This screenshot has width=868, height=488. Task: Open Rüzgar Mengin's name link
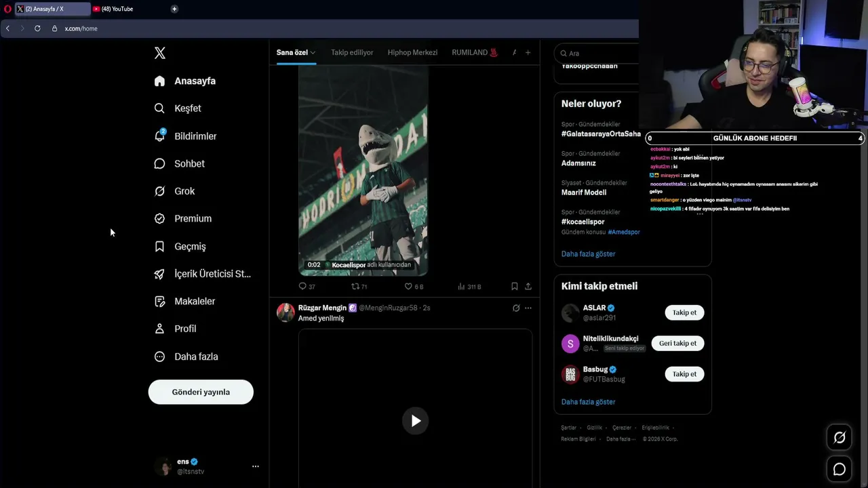[x=322, y=308]
